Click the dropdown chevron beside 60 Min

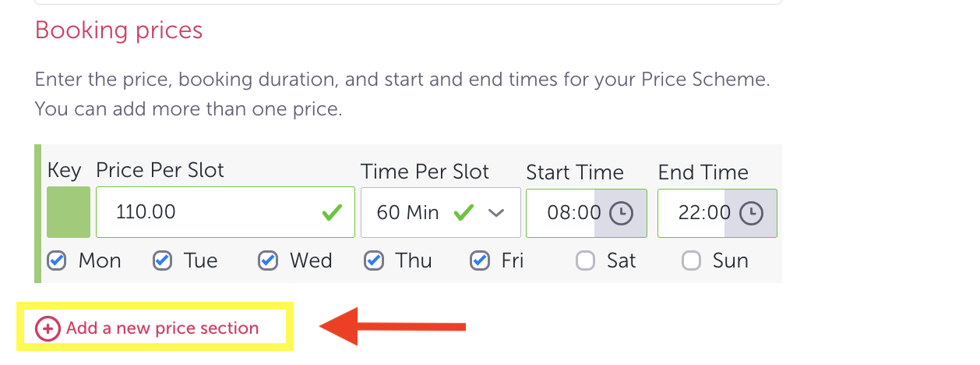[496, 213]
